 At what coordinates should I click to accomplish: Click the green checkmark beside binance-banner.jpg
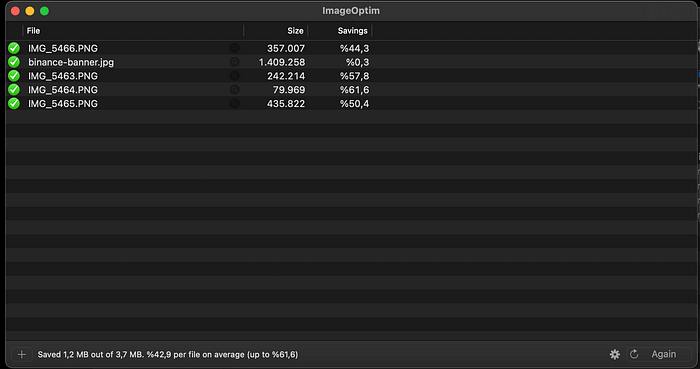pos(14,62)
